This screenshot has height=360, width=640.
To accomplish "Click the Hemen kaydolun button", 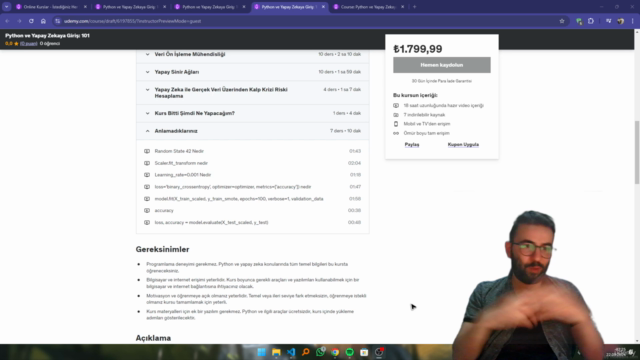I will pyautogui.click(x=442, y=65).
